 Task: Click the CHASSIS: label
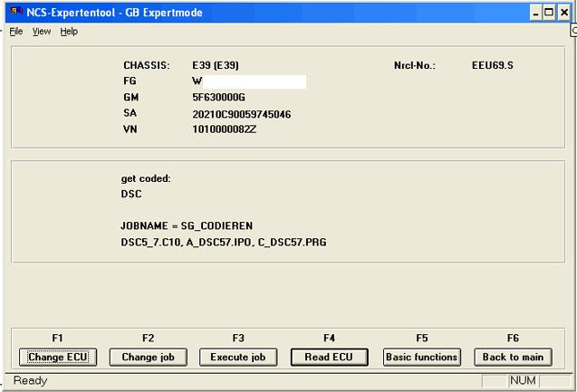point(147,65)
